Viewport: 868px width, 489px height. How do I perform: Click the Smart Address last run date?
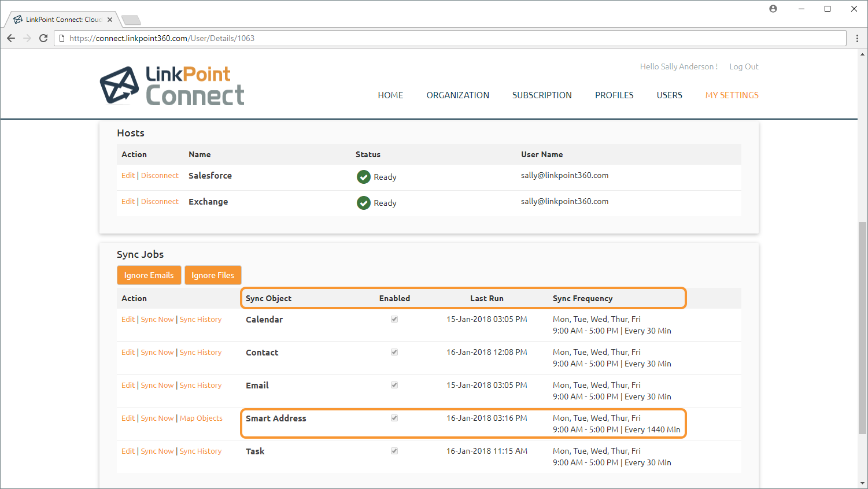(x=486, y=418)
